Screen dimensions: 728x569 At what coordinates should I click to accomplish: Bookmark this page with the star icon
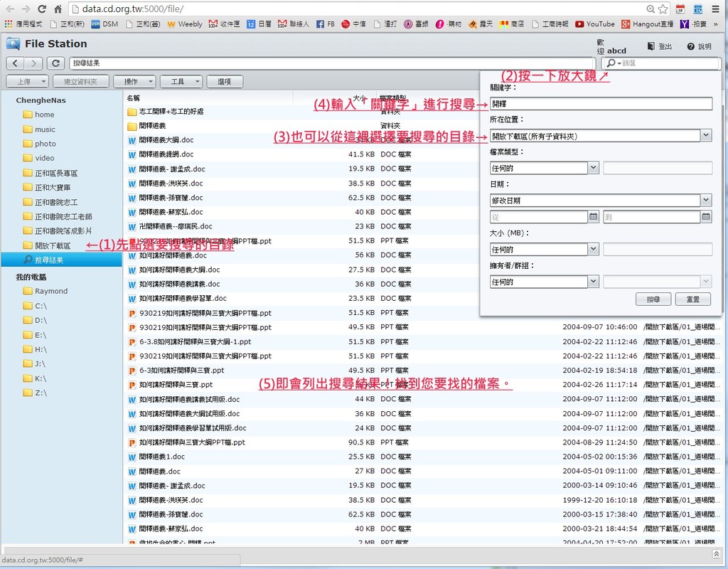(663, 9)
